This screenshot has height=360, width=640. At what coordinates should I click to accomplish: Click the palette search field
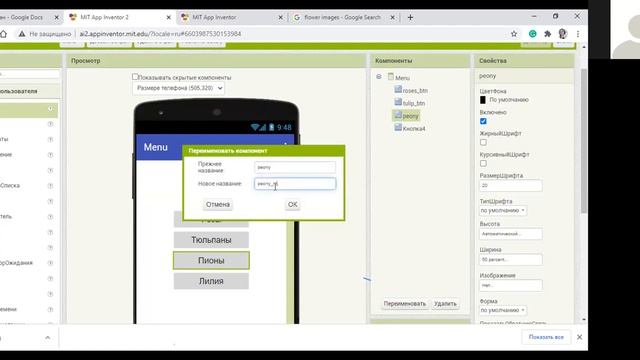[29, 74]
